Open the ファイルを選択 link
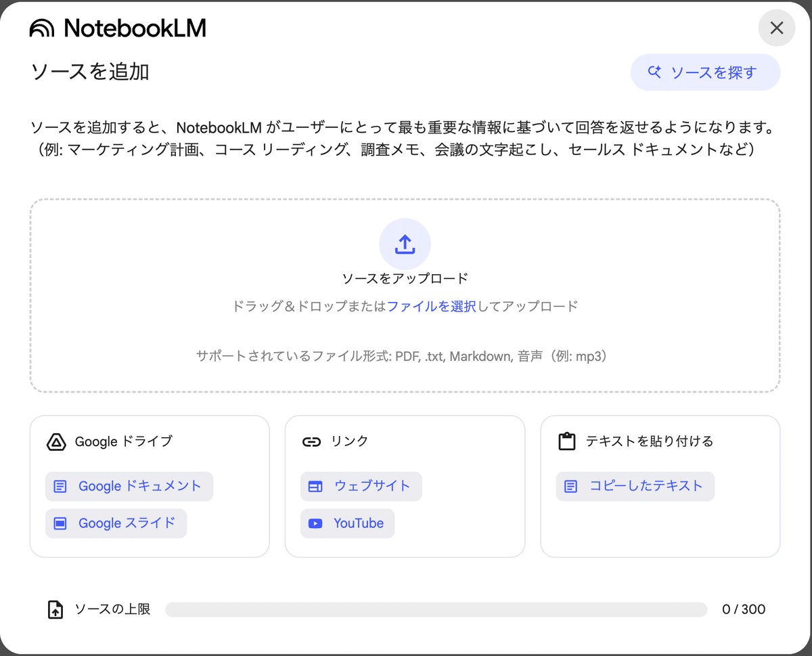This screenshot has width=812, height=656. [432, 306]
